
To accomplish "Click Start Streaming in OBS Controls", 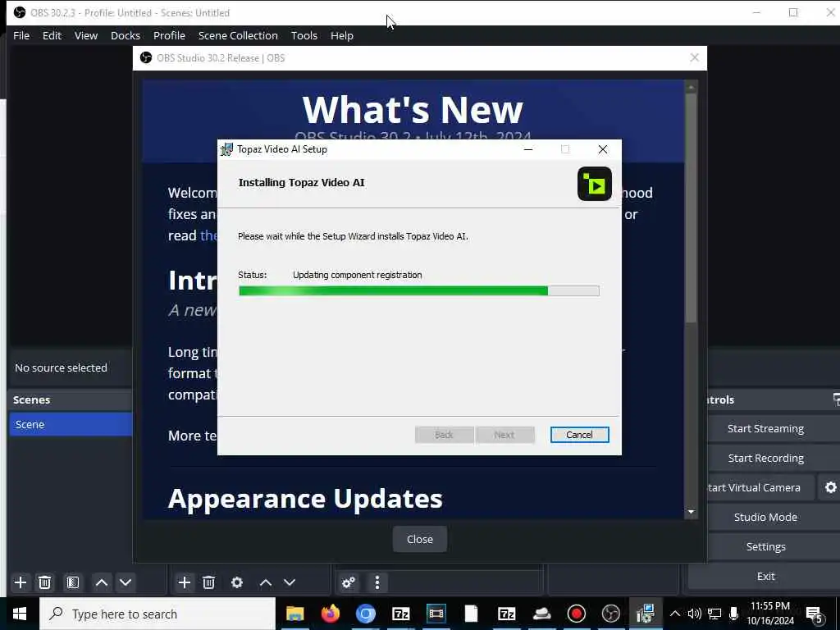I will 765,428.
